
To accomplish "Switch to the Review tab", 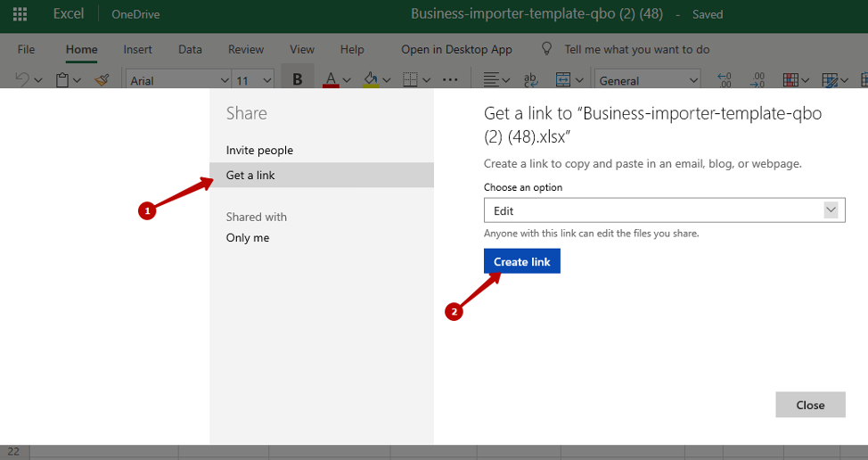I will (246, 49).
